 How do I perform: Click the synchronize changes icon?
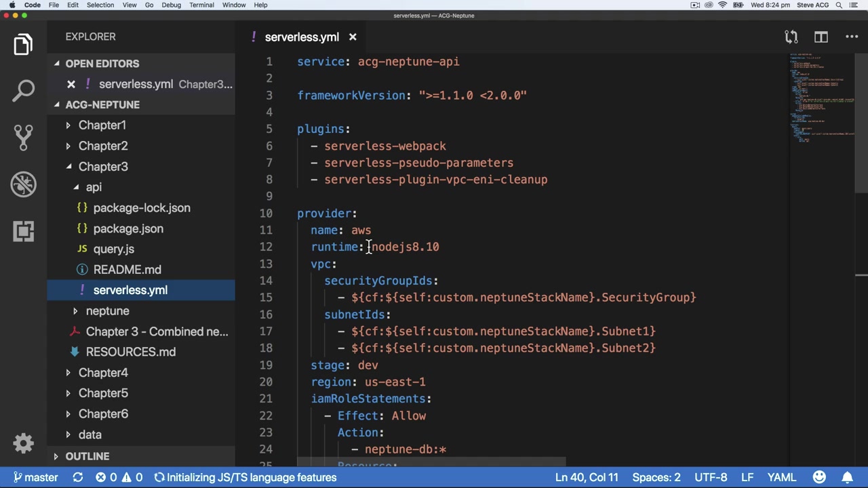(x=78, y=477)
